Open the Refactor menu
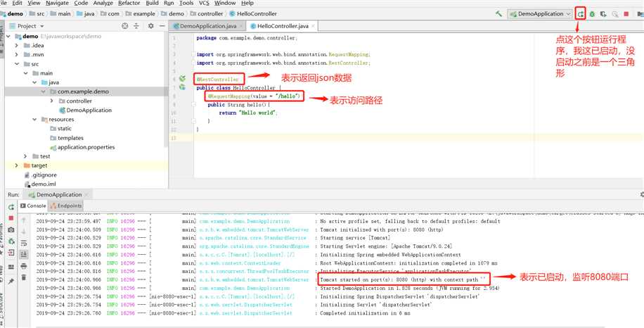 [129, 3]
